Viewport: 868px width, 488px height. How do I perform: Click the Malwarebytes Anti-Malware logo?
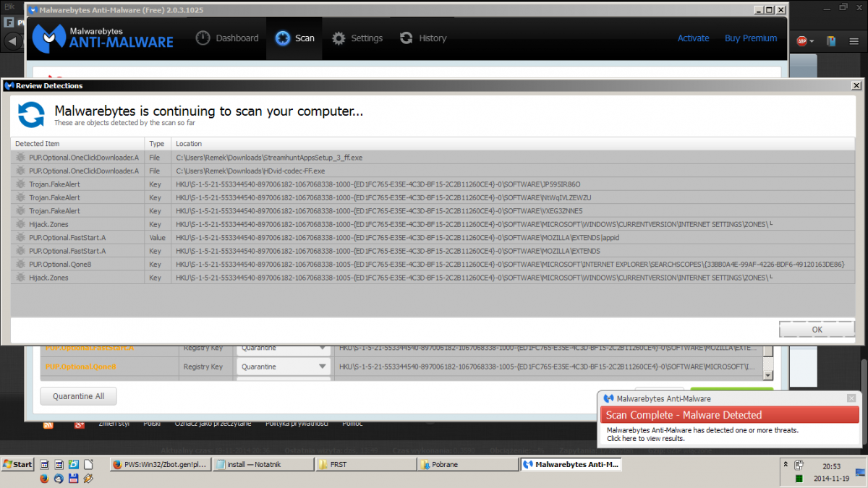tap(103, 37)
